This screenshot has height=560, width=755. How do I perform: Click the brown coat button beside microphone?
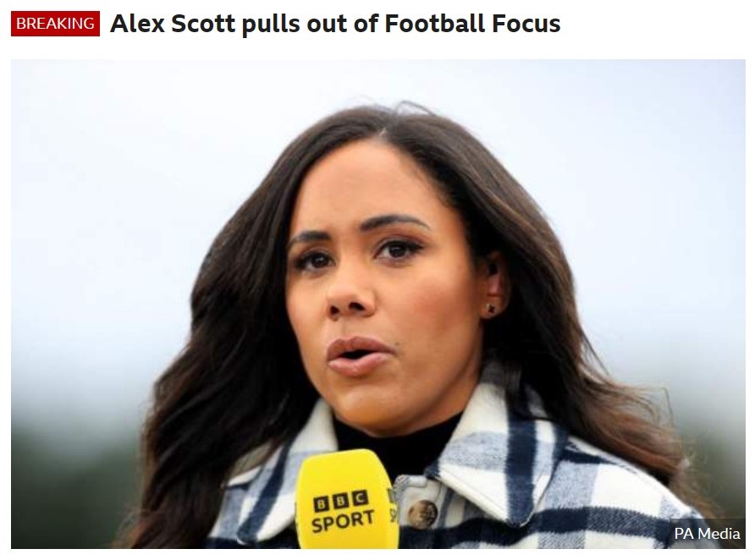point(422,513)
